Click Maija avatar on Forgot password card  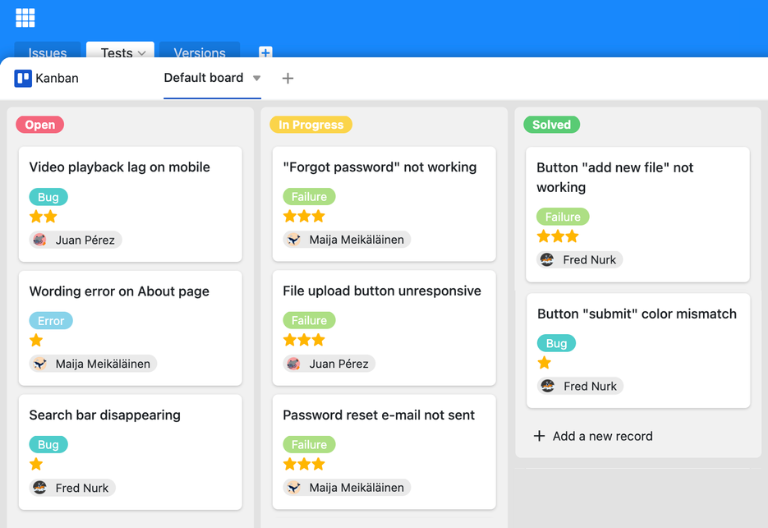click(293, 240)
